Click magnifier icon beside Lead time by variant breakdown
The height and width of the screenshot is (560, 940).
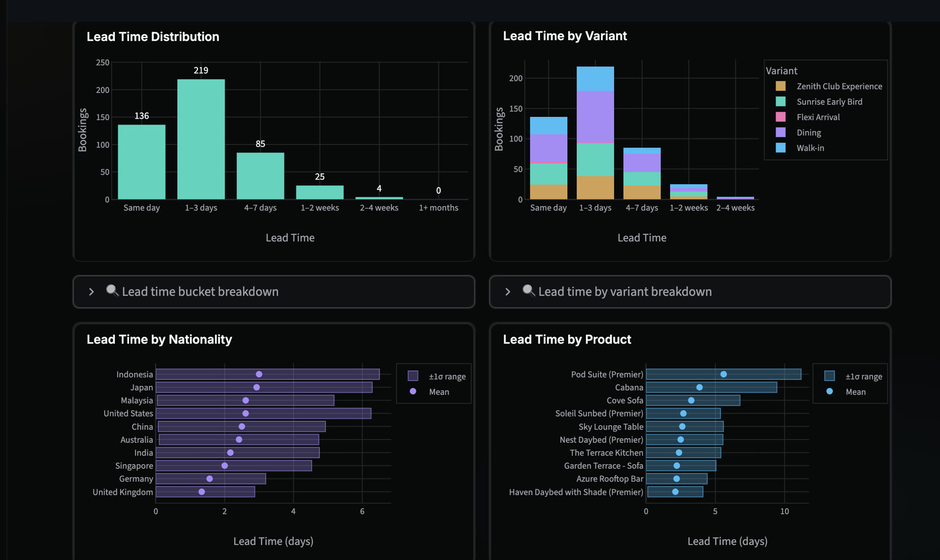point(528,291)
